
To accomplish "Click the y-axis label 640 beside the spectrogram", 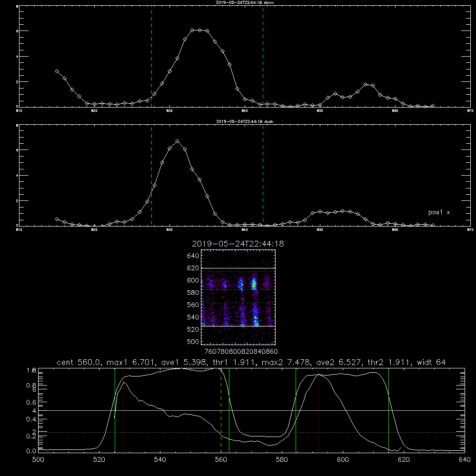I will coord(193,256).
